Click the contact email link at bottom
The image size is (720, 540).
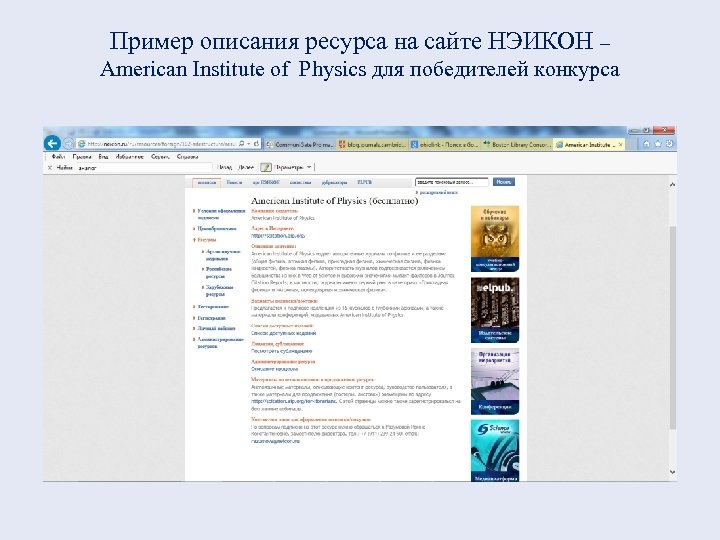tap(275, 441)
